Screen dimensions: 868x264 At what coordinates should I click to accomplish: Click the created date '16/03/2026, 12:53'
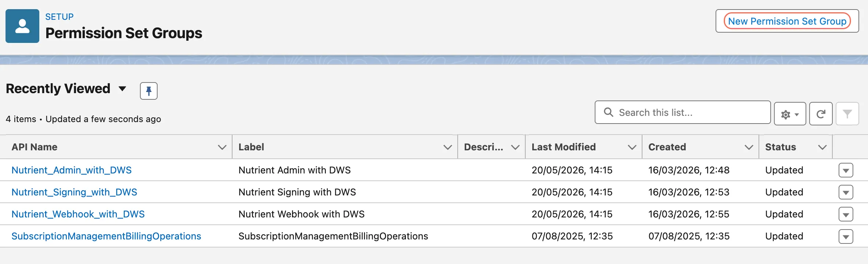click(689, 192)
